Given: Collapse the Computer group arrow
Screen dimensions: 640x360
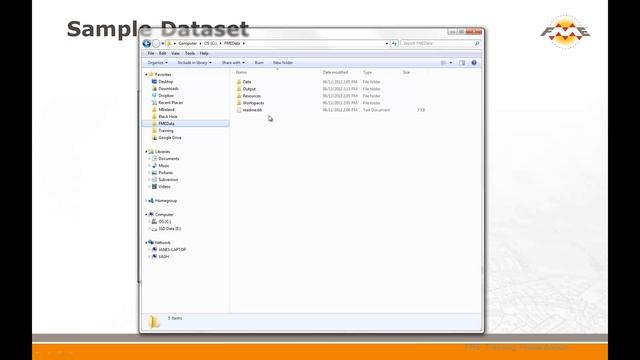Looking at the screenshot, I should coord(146,215).
